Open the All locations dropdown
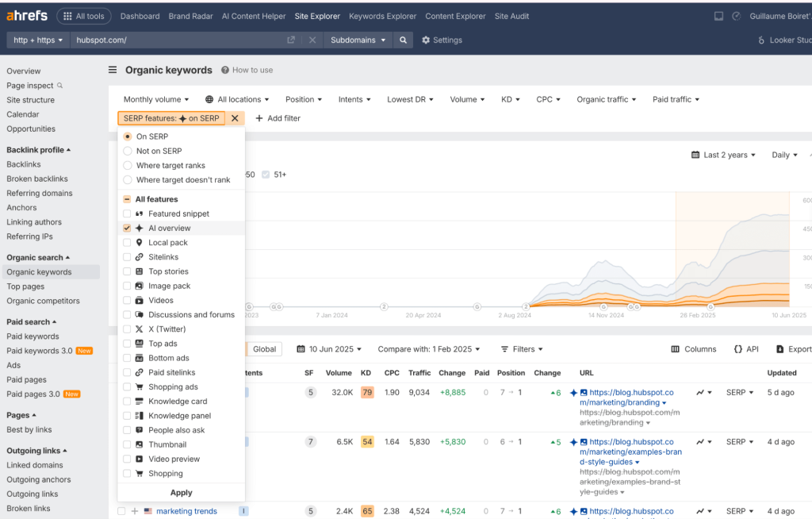Viewport: 812px width, 519px height. tap(237, 99)
